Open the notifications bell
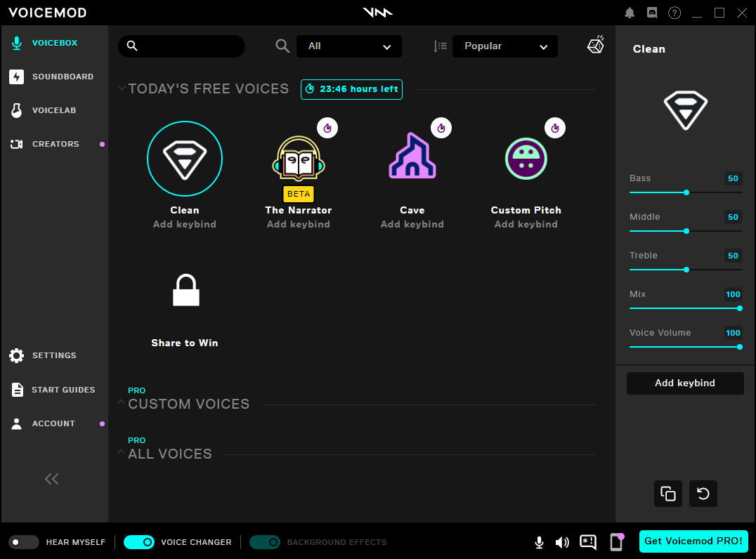 pyautogui.click(x=630, y=13)
